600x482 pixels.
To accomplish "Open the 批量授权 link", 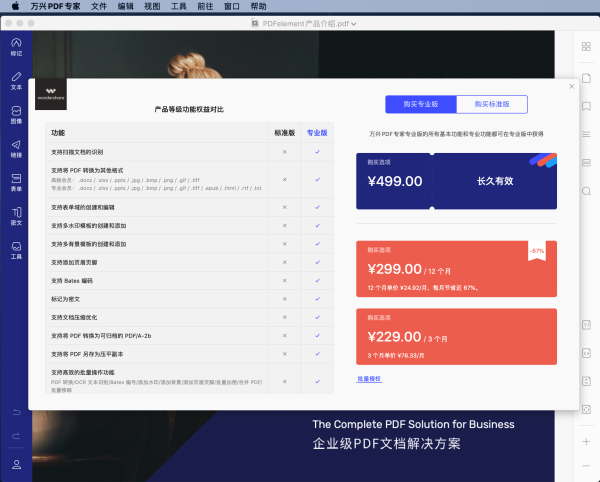I will pos(369,379).
